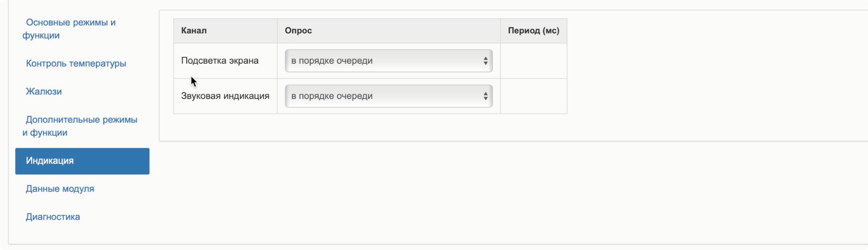Viewport: 868px width, 250px height.
Task: Click the Опрос column header
Action: [298, 31]
